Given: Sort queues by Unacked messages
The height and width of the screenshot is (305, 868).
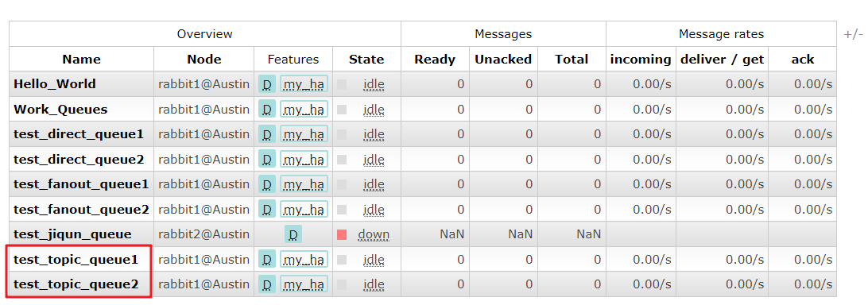Looking at the screenshot, I should click(503, 60).
